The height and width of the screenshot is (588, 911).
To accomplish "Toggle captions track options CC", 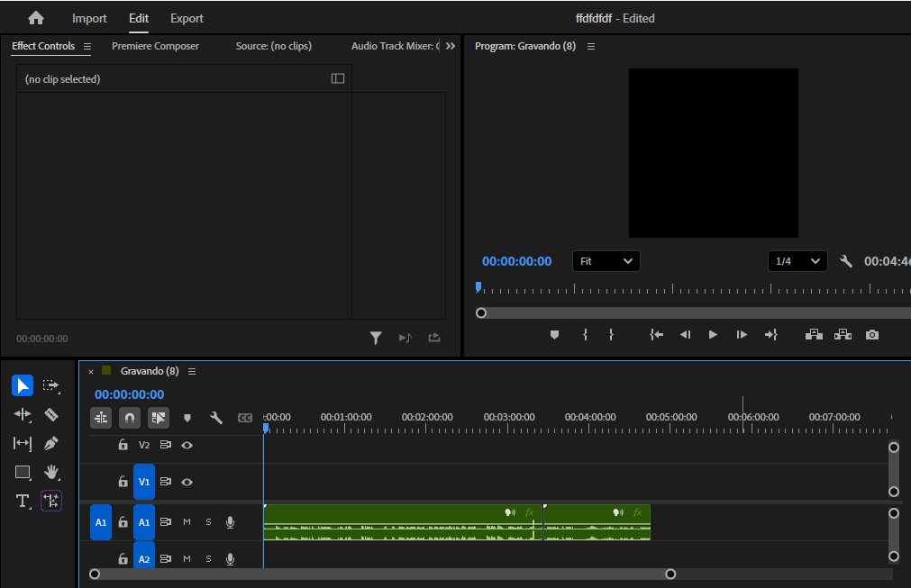I will [x=244, y=418].
